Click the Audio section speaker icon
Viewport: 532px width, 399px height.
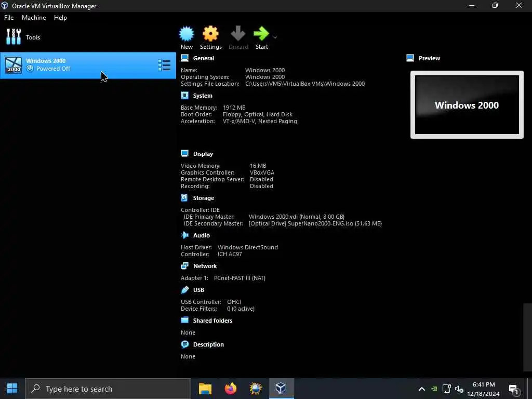click(x=184, y=235)
